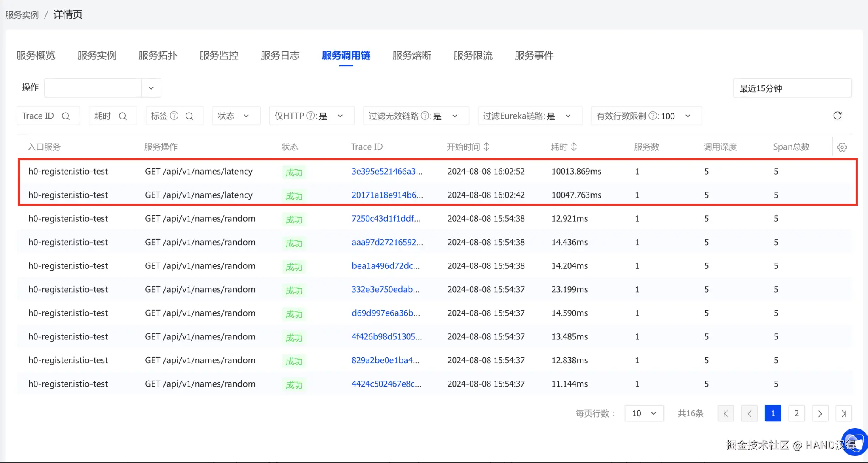Open column settings gear icon
868x463 pixels.
click(842, 147)
